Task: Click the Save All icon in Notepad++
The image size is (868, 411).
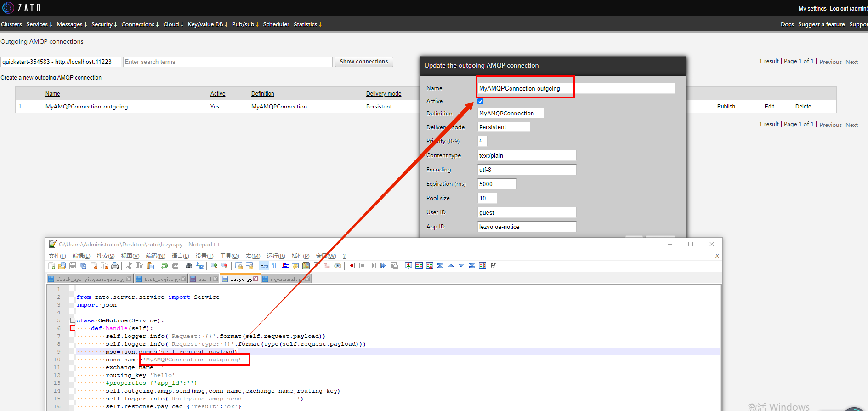Action: (83, 266)
